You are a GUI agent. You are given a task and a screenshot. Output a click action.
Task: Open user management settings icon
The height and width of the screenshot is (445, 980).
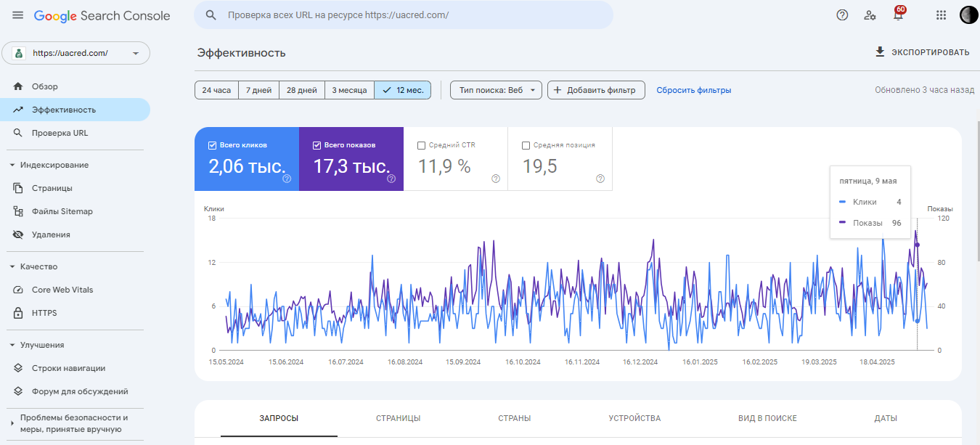(x=870, y=15)
